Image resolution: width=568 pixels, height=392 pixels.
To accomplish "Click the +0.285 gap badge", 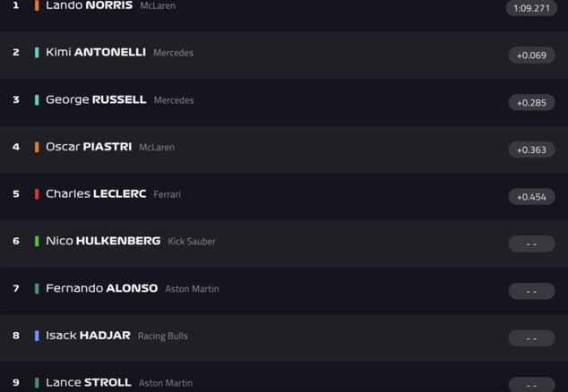I will [x=531, y=103].
